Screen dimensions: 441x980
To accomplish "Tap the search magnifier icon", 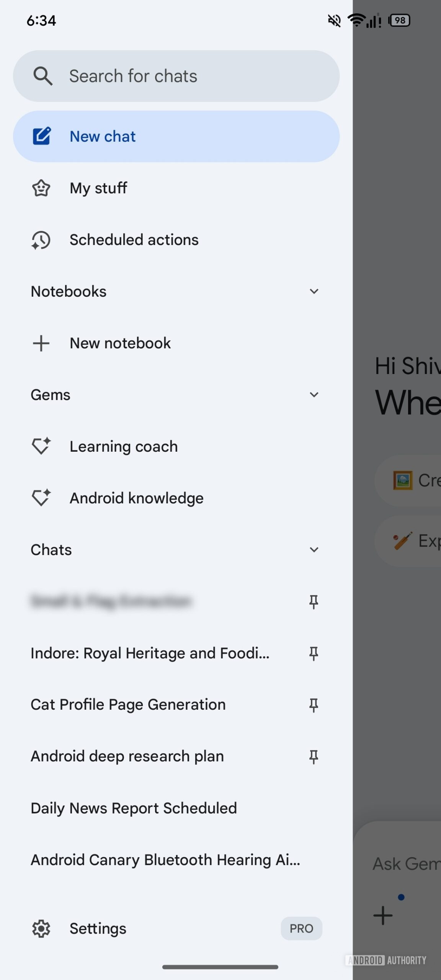I will pos(43,76).
